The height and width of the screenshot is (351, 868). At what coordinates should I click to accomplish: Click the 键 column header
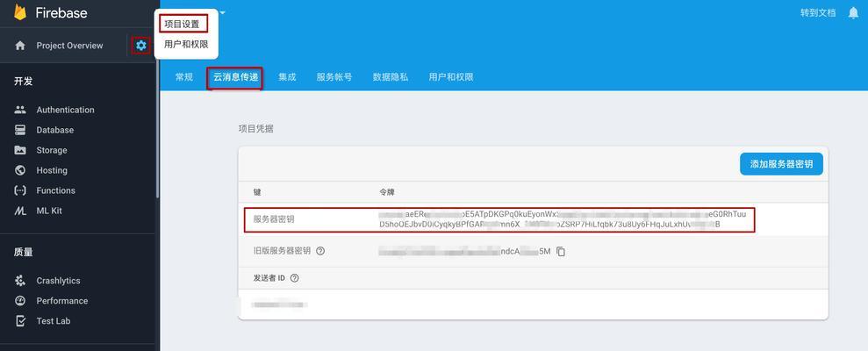tap(257, 192)
